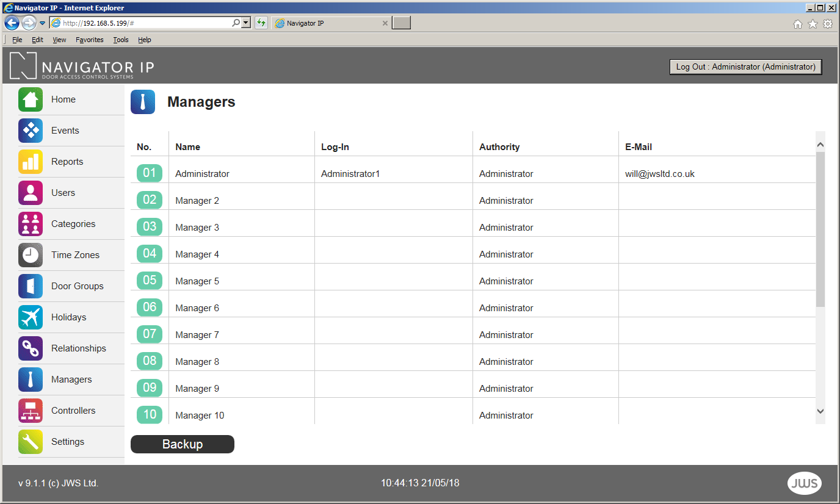
Task: Click the table scrollbar up arrow
Action: coord(820,145)
